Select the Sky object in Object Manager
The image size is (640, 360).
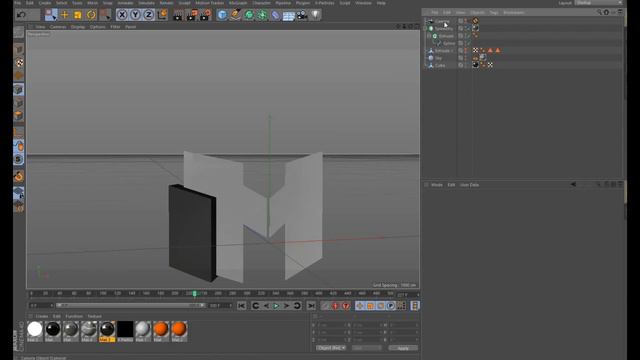(438, 58)
